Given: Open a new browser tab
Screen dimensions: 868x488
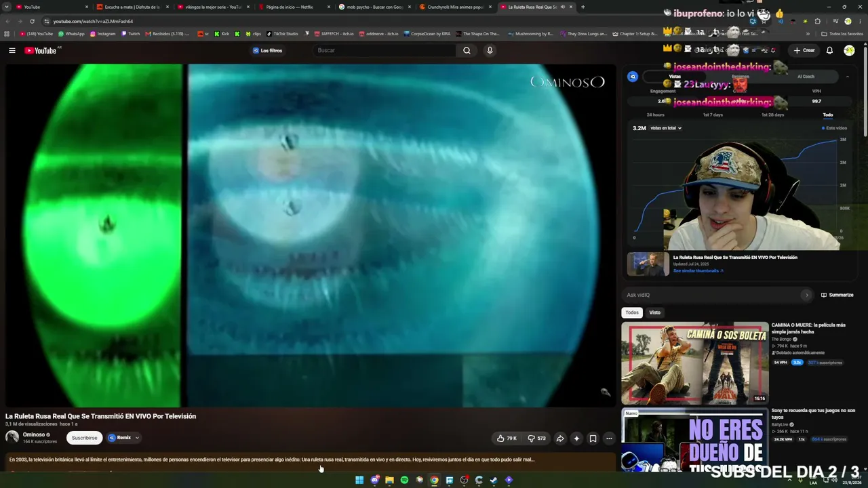Looking at the screenshot, I should click(x=583, y=7).
